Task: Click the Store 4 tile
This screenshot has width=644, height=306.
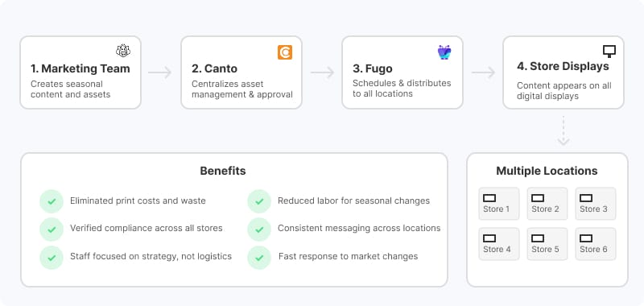Action: tap(498, 244)
